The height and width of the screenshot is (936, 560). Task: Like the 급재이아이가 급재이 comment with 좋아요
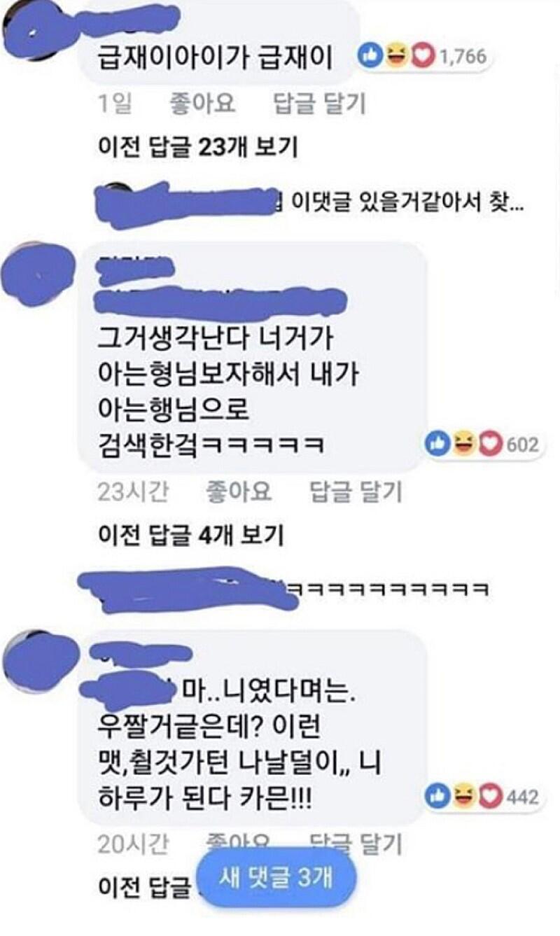tap(202, 105)
